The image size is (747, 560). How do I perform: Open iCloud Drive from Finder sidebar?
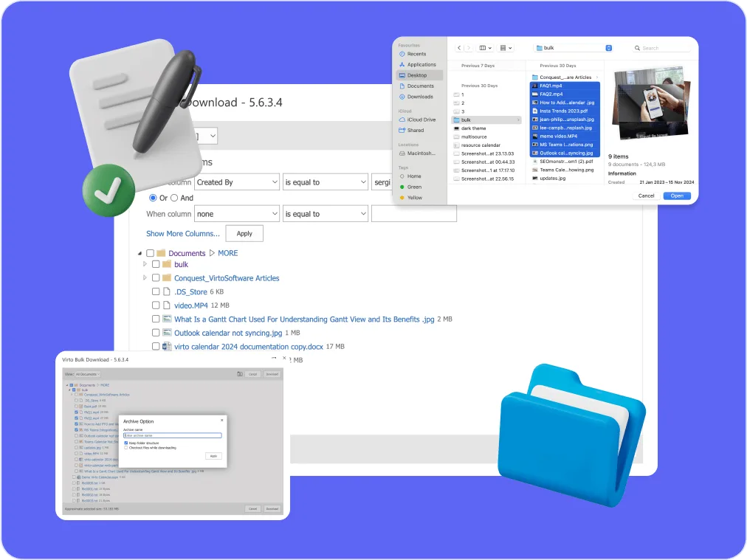[420, 119]
